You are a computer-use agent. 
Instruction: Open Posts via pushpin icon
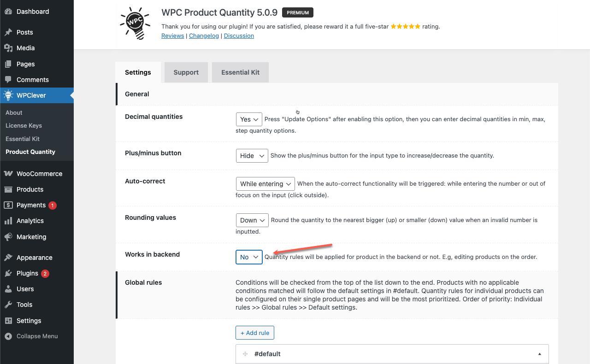[8, 32]
